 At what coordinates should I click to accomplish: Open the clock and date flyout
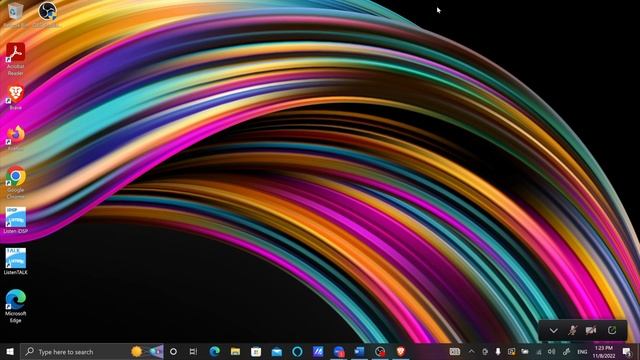pyautogui.click(x=604, y=352)
